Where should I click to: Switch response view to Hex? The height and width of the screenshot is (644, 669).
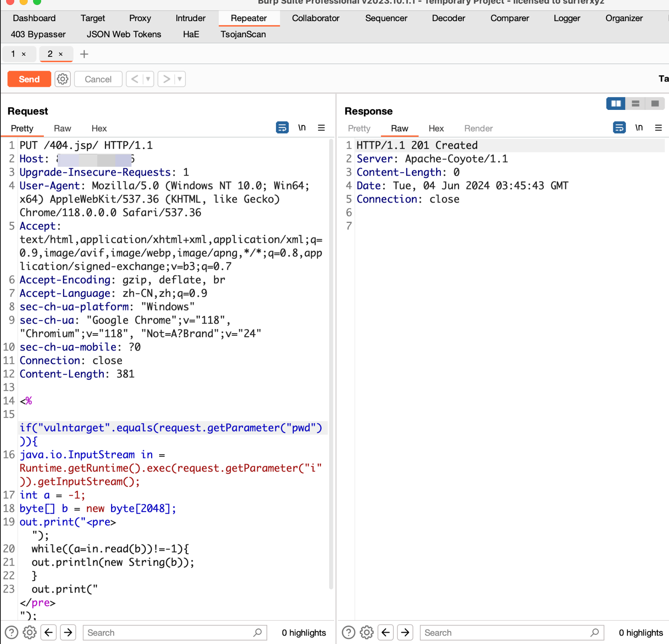tap(436, 128)
